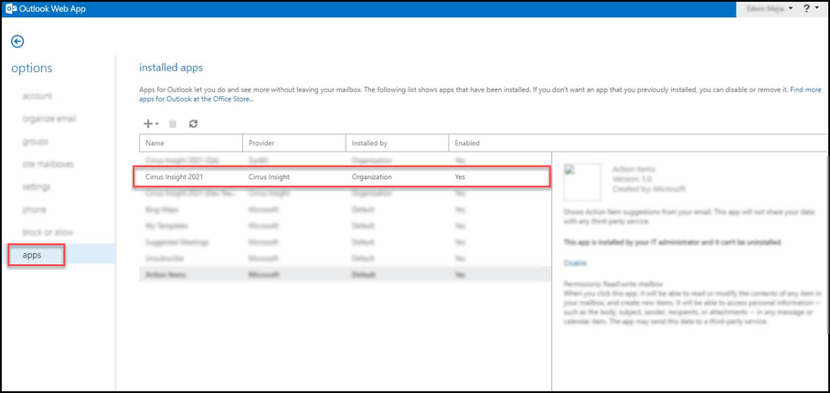
Task: Click the add app plus icon
Action: coord(148,123)
